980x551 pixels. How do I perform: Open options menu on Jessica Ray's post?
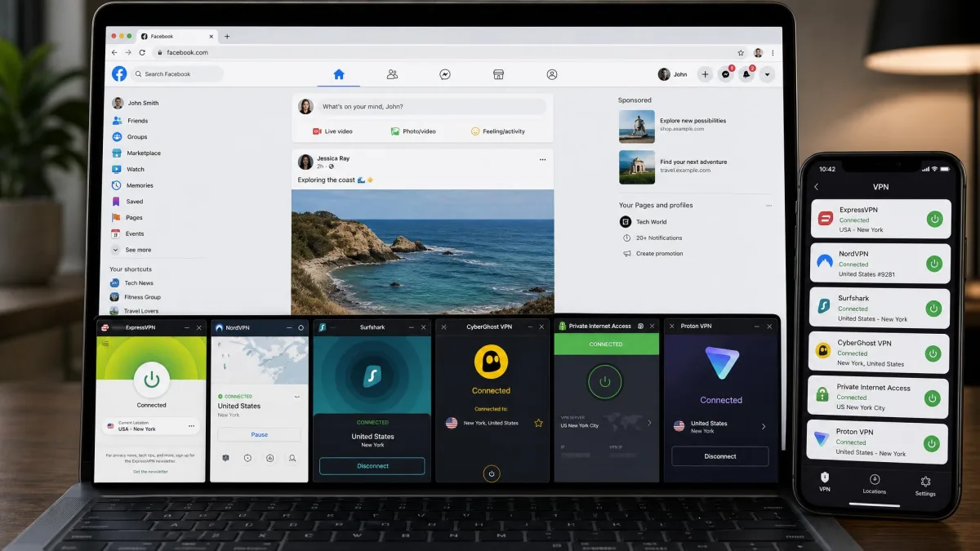(x=542, y=159)
